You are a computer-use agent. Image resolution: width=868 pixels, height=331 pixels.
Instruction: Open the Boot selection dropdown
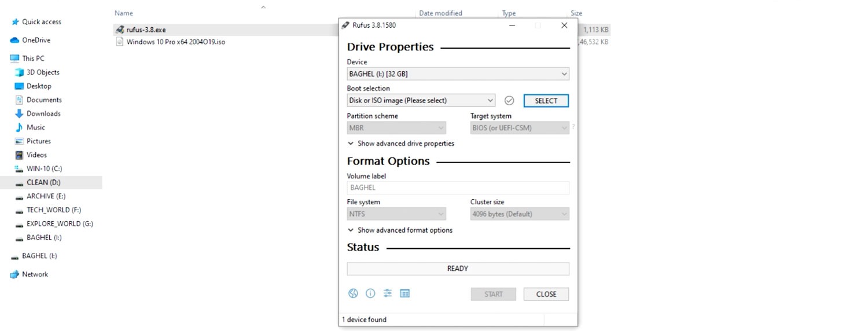[x=421, y=101]
